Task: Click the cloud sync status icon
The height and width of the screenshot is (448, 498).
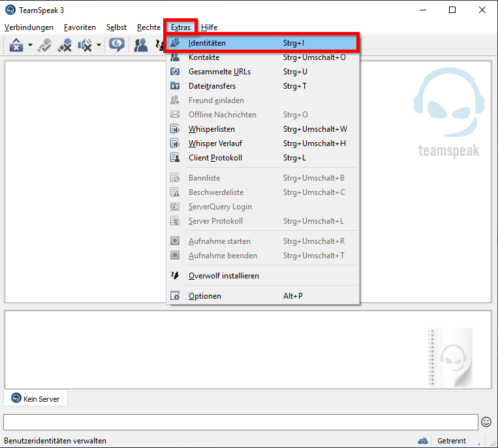Action: point(423,441)
